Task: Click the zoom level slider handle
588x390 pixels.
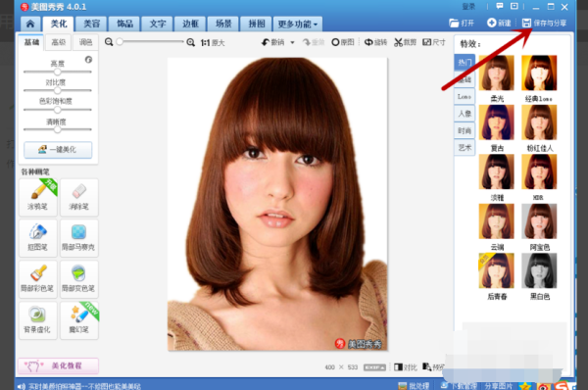Action: (120, 41)
